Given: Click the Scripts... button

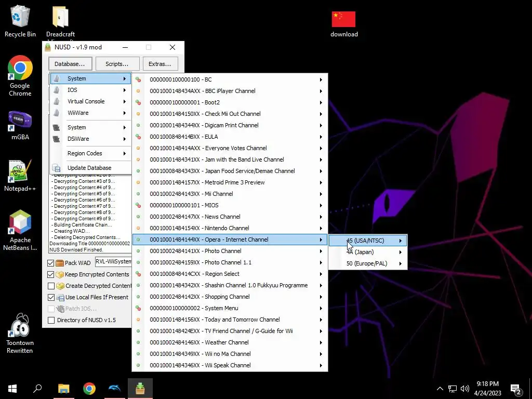Looking at the screenshot, I should pyautogui.click(x=117, y=64).
